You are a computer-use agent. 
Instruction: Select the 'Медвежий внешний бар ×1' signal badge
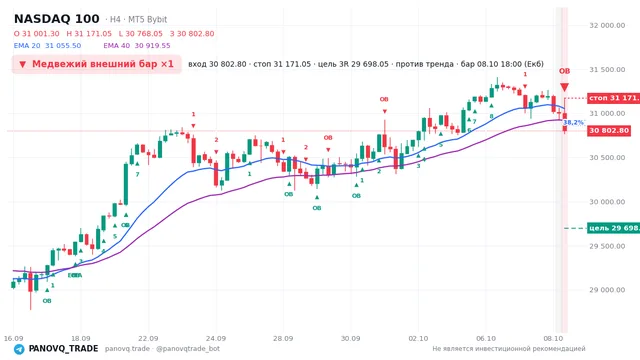point(96,64)
